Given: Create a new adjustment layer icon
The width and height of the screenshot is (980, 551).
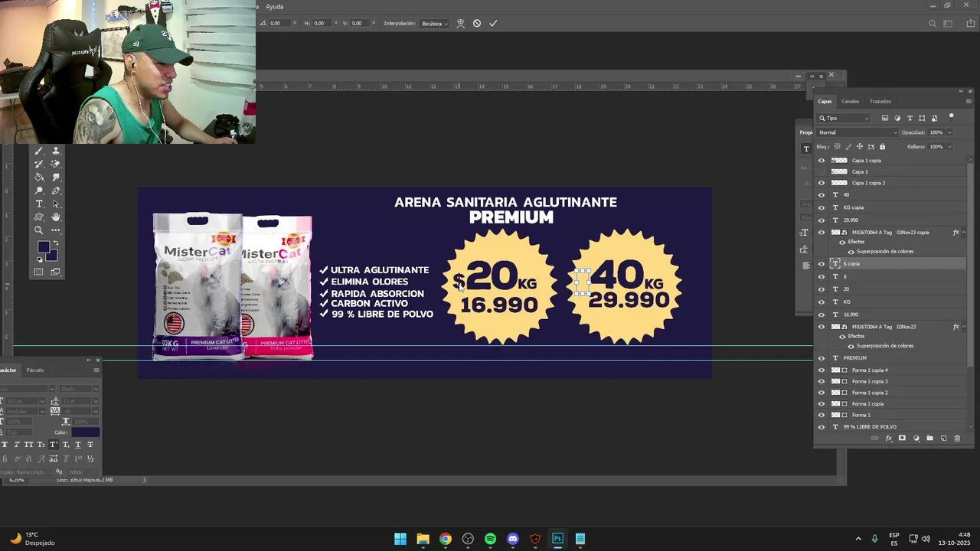Looking at the screenshot, I should 916,439.
